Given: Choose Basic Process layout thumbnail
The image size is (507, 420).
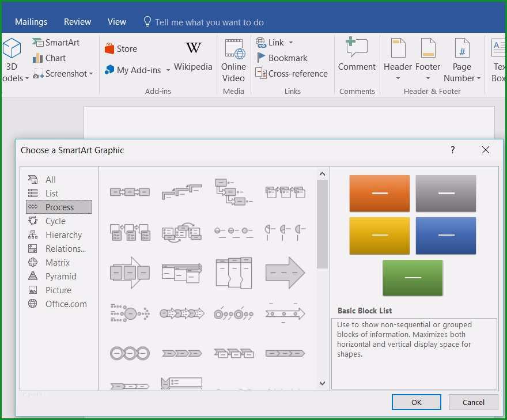Looking at the screenshot, I should tap(130, 192).
